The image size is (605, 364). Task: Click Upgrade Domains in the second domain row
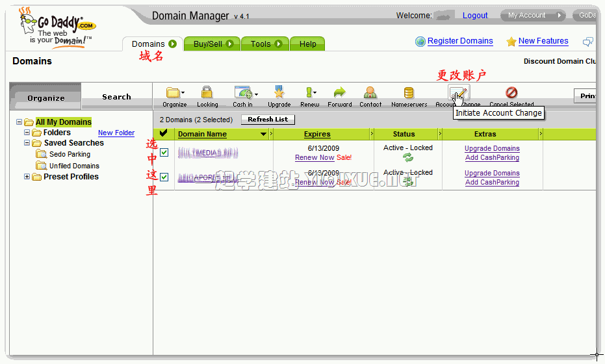click(492, 173)
